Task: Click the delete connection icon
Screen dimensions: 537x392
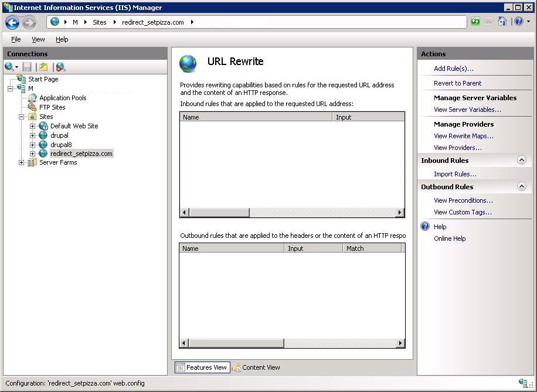Action: (60, 67)
